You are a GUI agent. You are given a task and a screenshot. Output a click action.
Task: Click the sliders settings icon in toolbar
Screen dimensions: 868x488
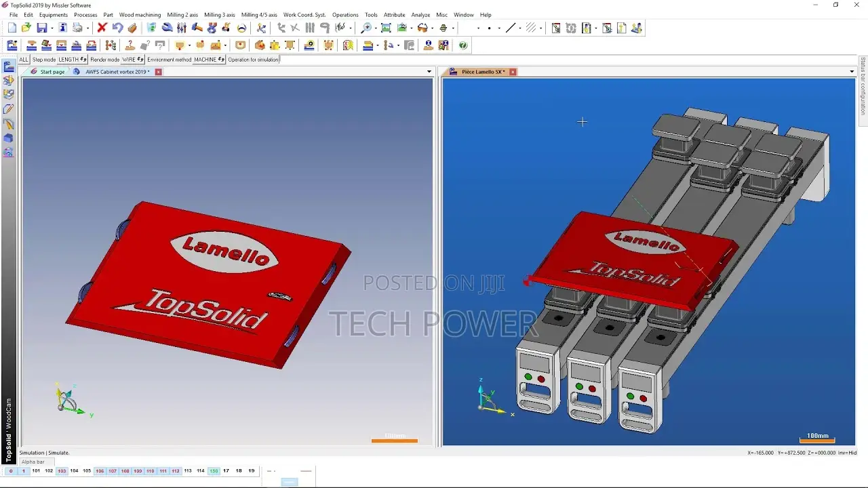tap(182, 28)
